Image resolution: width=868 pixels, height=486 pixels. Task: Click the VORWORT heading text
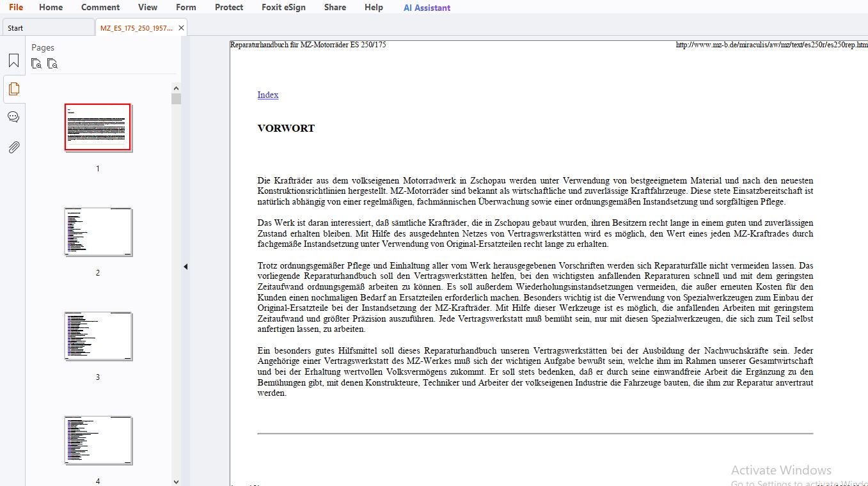[x=286, y=128]
